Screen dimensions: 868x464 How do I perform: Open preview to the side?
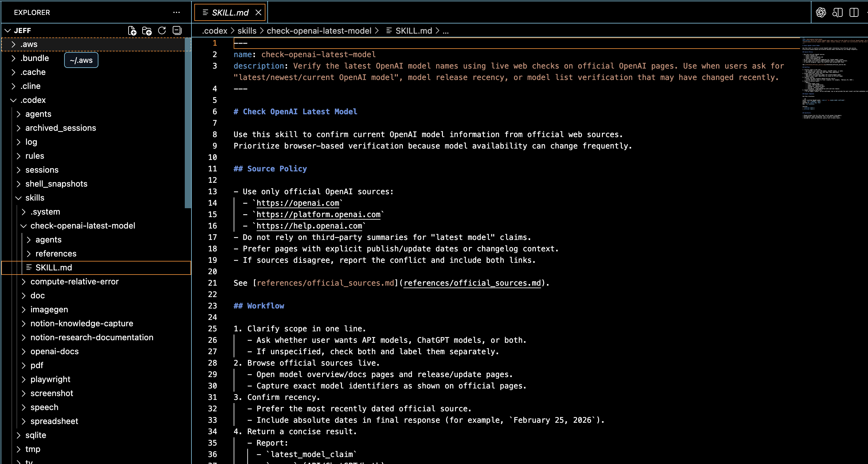coord(837,12)
